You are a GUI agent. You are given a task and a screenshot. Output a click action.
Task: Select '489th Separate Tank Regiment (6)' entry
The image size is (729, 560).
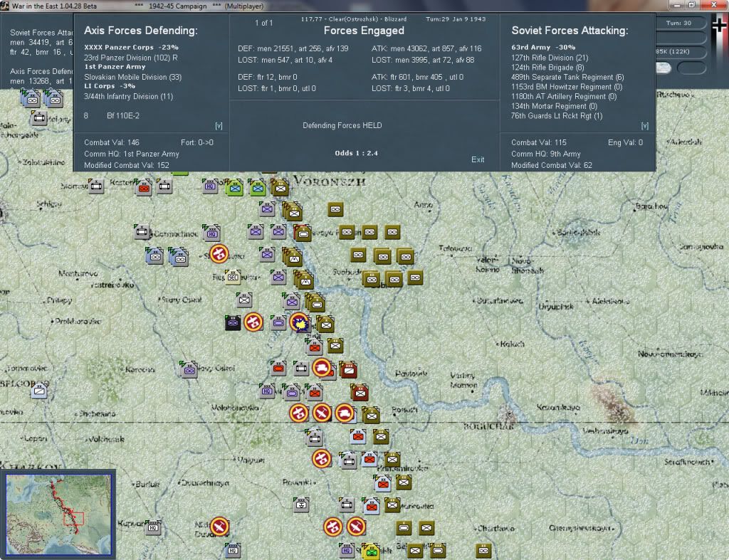tap(567, 77)
